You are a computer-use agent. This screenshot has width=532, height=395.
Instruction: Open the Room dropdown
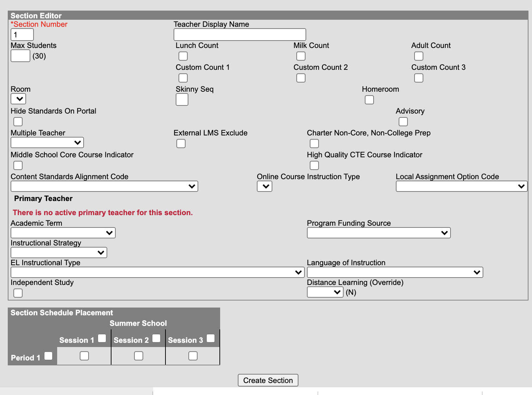coord(18,99)
